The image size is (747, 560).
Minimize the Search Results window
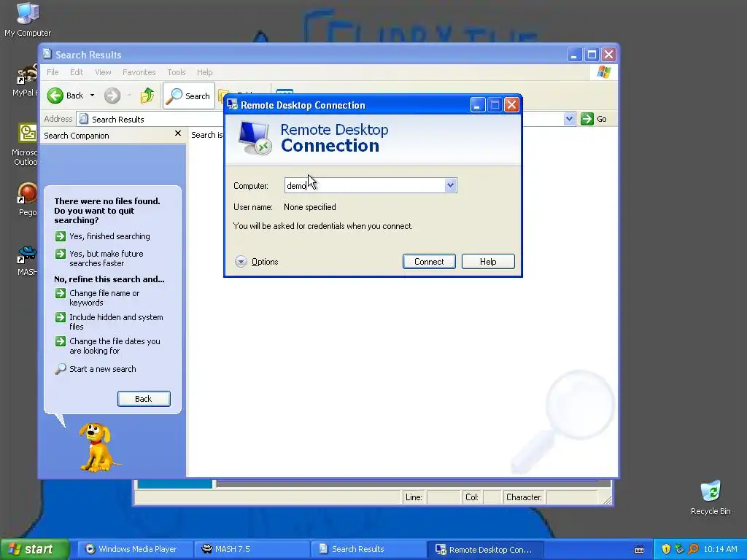coord(575,54)
